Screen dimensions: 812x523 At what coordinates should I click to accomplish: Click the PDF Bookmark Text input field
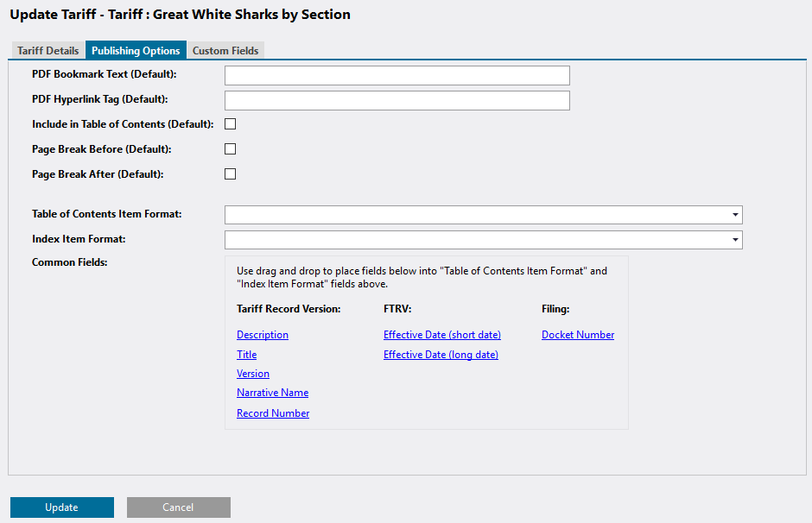(397, 76)
